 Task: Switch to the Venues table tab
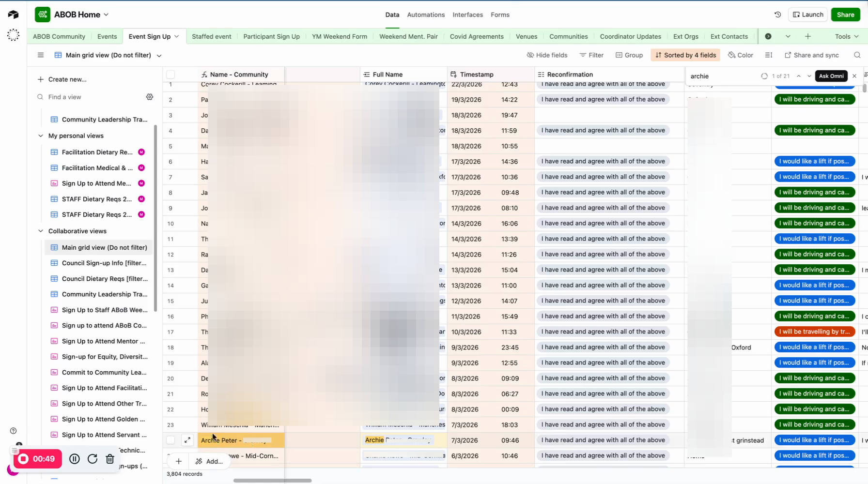click(x=526, y=36)
